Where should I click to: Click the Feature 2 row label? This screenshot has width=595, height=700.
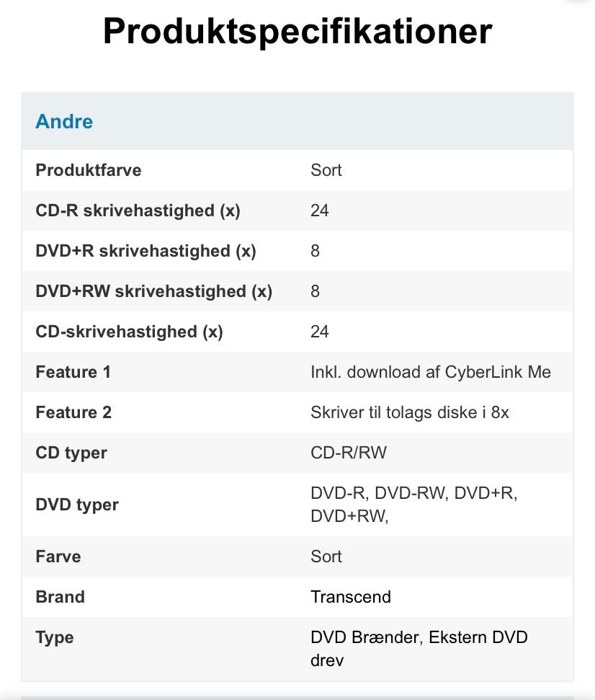tap(73, 412)
